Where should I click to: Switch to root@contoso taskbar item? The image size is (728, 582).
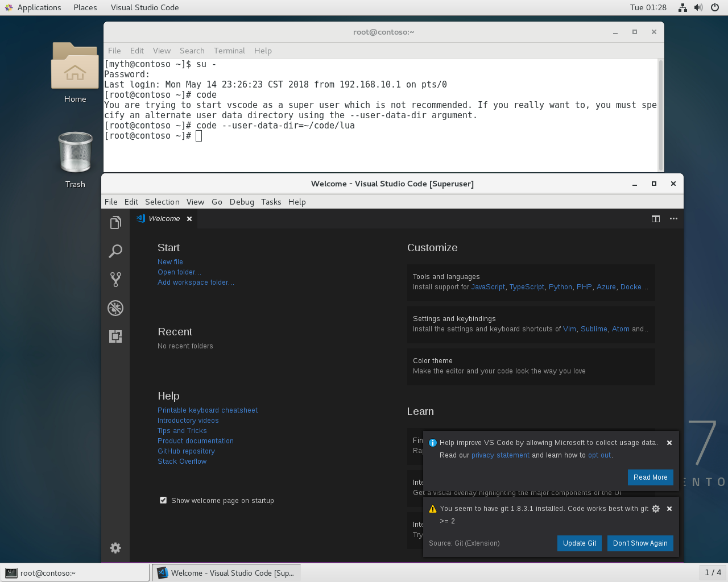[75, 573]
